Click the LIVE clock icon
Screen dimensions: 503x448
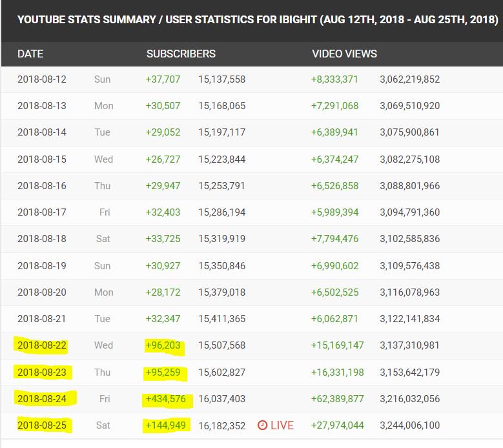click(262, 425)
